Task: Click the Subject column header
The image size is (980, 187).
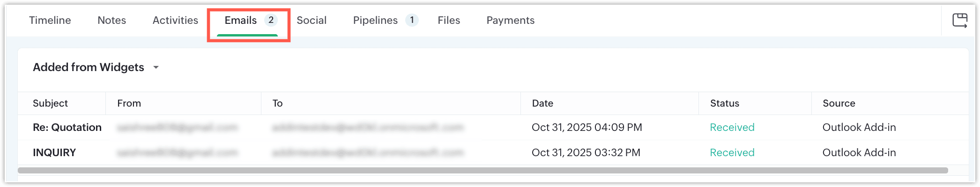Action: (x=50, y=103)
